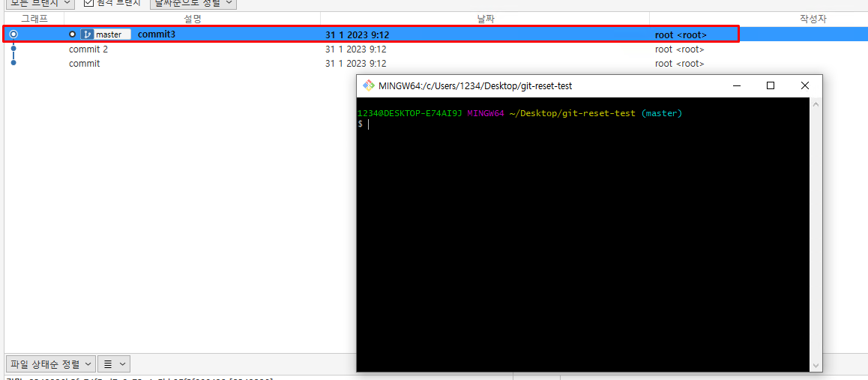Click the 그래프 column header

[x=34, y=19]
